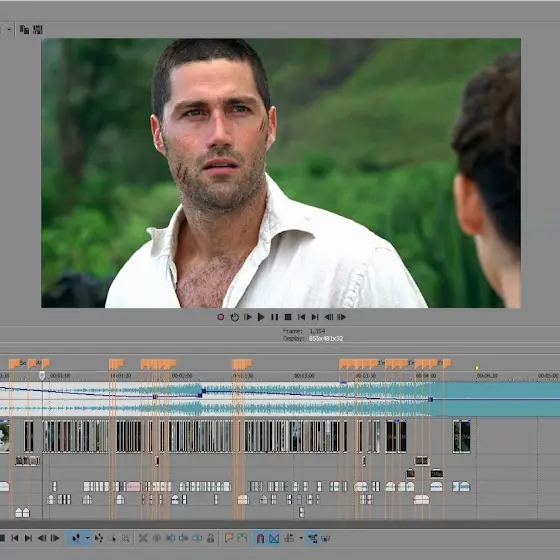The image size is (560, 560).
Task: Go to End in the bottom timeline toolbar
Action: 28,538
